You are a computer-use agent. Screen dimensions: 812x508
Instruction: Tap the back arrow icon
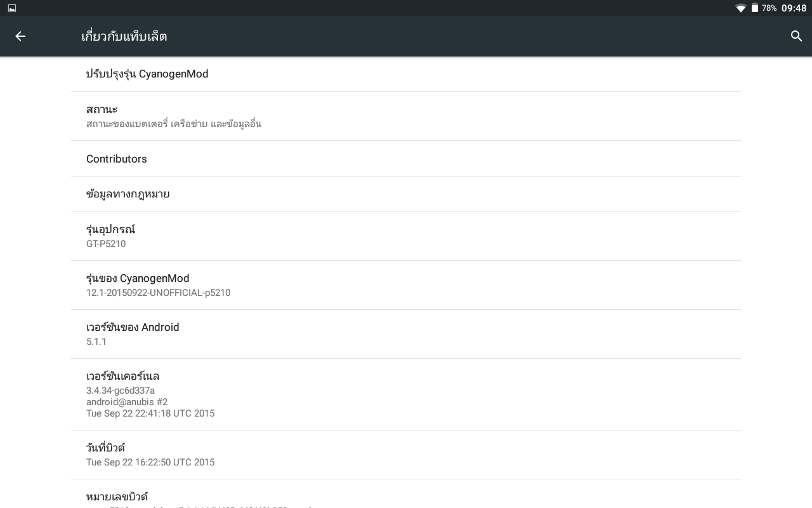pos(20,36)
